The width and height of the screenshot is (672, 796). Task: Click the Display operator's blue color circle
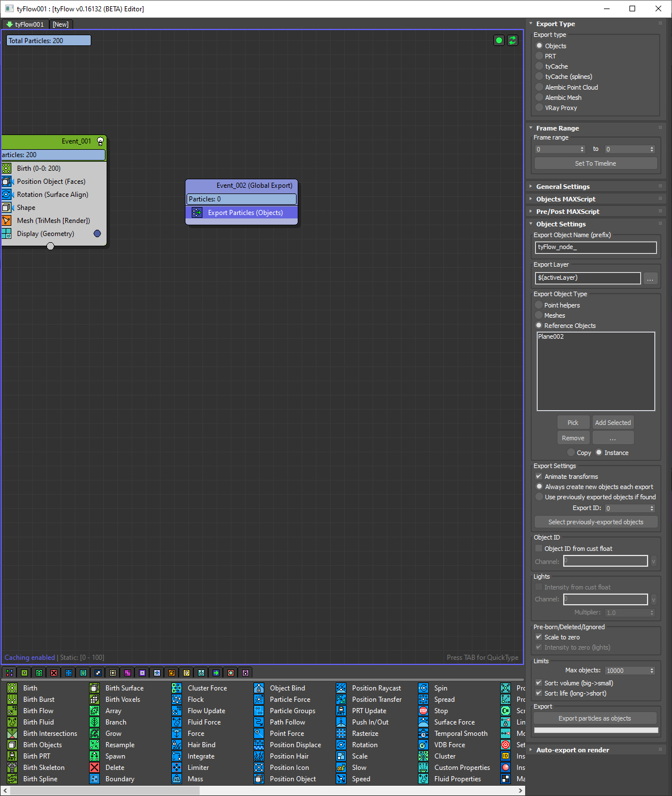click(x=97, y=233)
